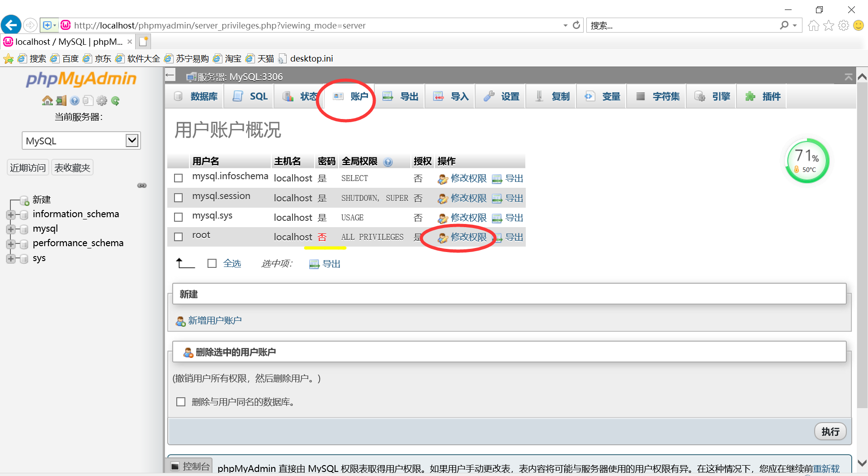This screenshot has width=868, height=476.
Task: Open the 数据库 tab
Action: coord(195,96)
